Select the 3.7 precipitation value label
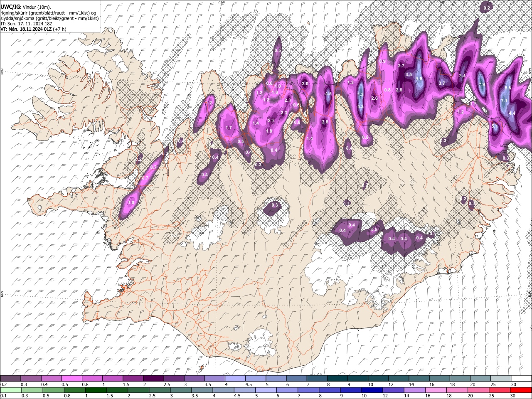The width and height of the screenshot is (532, 399). (x=442, y=83)
